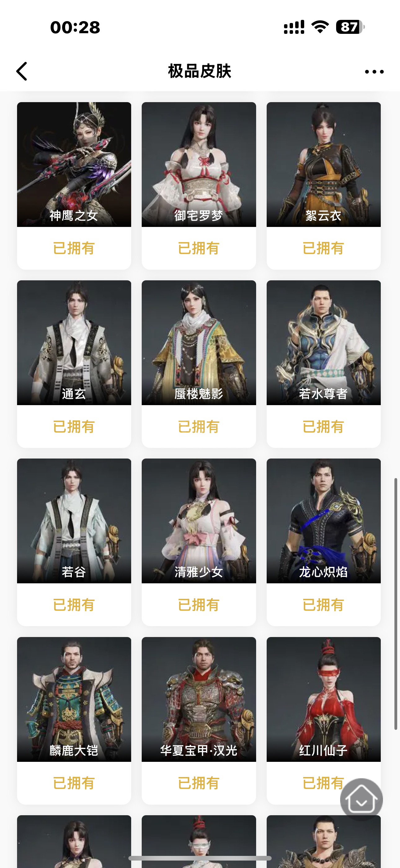Open the 神鹰之女 skin thumbnail
The height and width of the screenshot is (868, 400).
(x=74, y=165)
